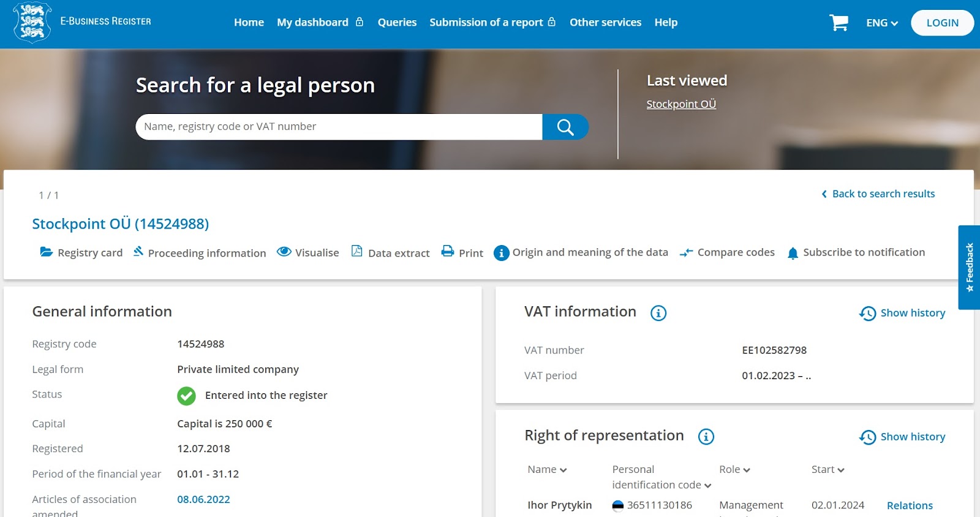Viewport: 980px width, 517px height.
Task: Click the lock icon next to My dashboard
Action: click(x=360, y=22)
